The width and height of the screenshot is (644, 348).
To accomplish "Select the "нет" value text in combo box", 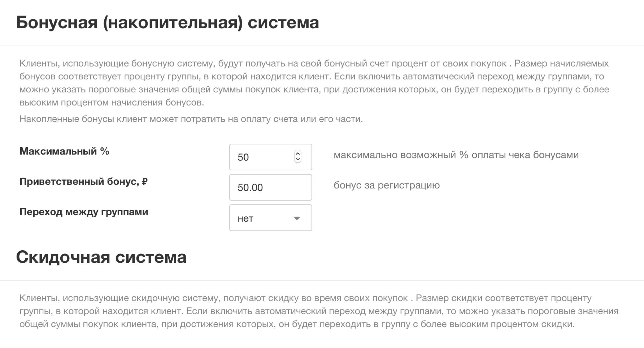I will coord(246,218).
